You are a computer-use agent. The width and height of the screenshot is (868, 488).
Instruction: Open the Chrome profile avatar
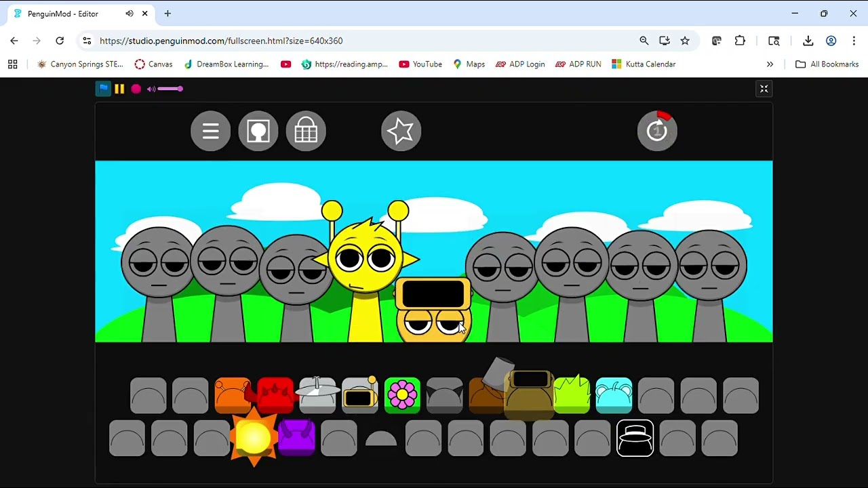[x=831, y=41]
